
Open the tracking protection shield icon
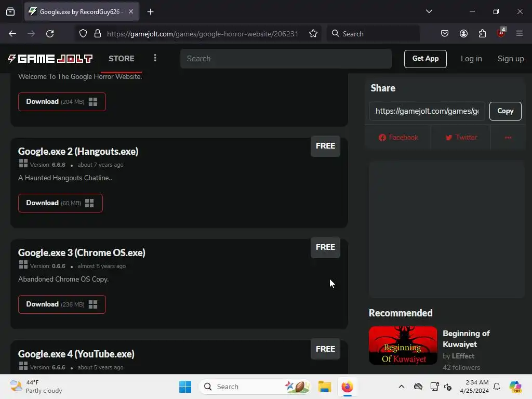(83, 34)
